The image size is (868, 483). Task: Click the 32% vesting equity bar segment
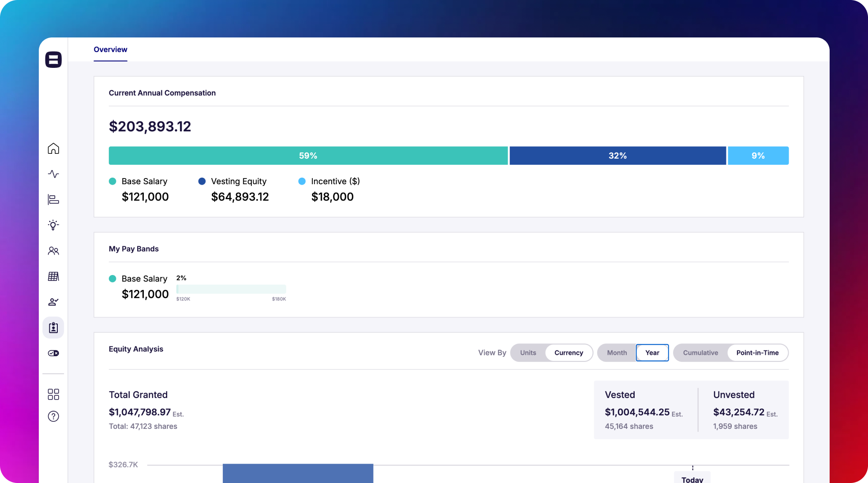(x=617, y=156)
